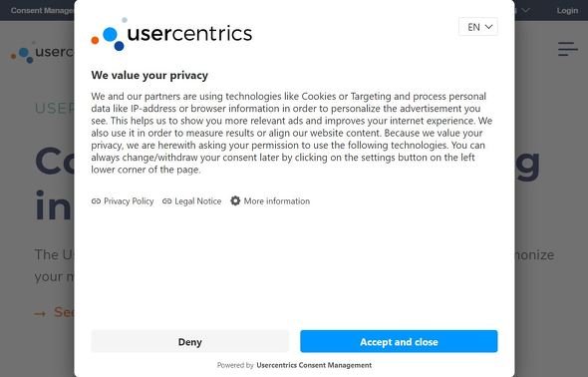Click the dimmed Usercentrics logo behind the dialog
The height and width of the screenshot is (377, 588).
point(42,53)
